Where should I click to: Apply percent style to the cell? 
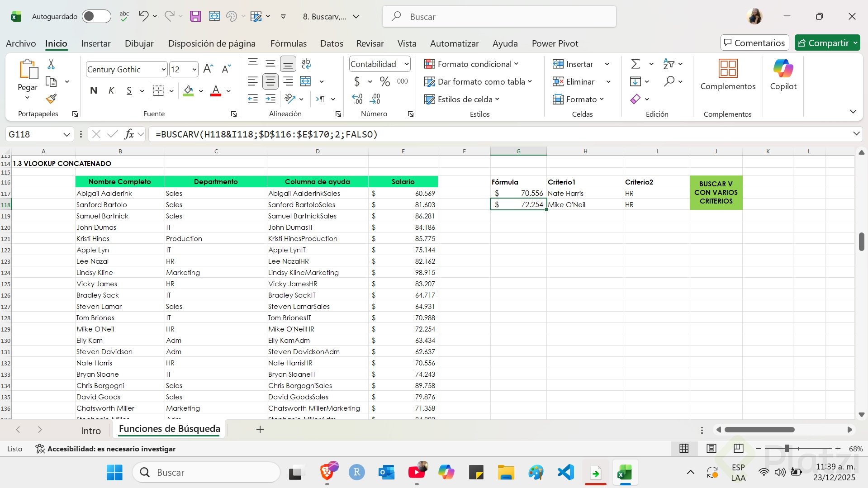pos(384,81)
